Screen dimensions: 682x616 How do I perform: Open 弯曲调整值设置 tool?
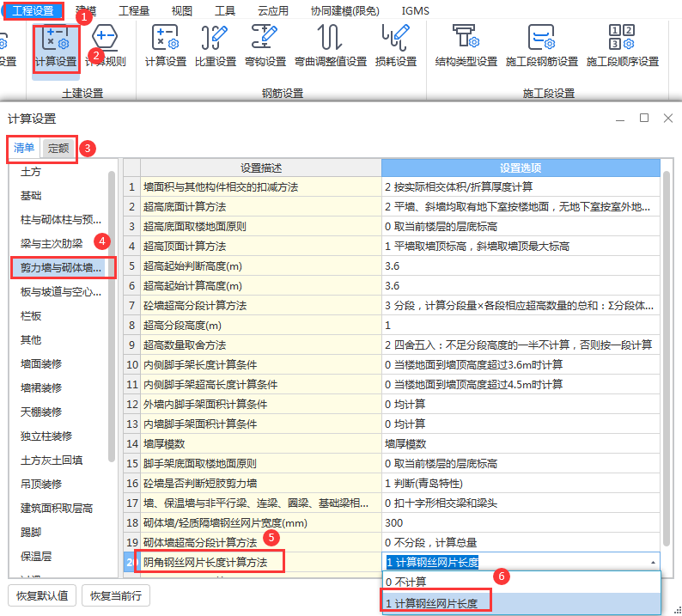point(331,47)
